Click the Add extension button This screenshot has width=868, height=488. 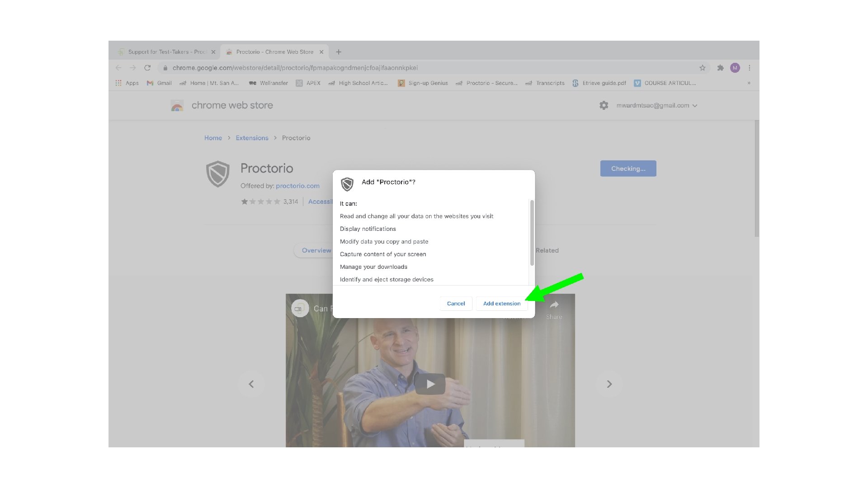[501, 304]
